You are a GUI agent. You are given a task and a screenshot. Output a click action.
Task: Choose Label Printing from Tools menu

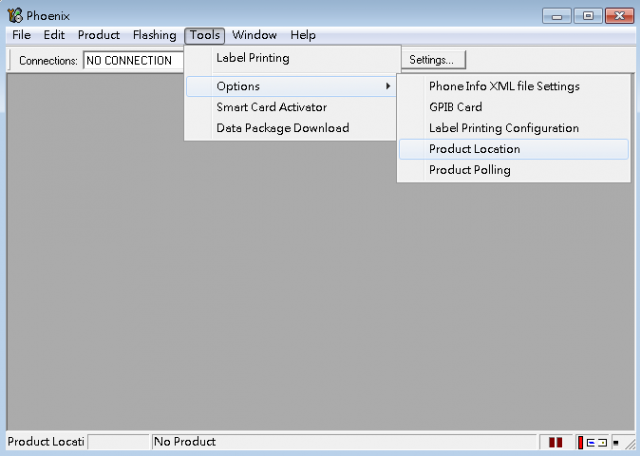pyautogui.click(x=291, y=58)
